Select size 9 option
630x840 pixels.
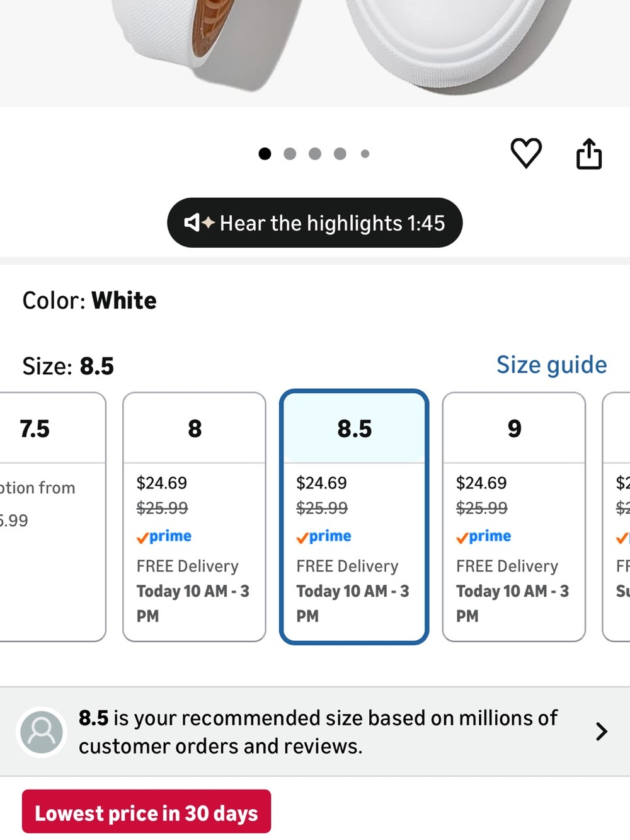point(514,517)
